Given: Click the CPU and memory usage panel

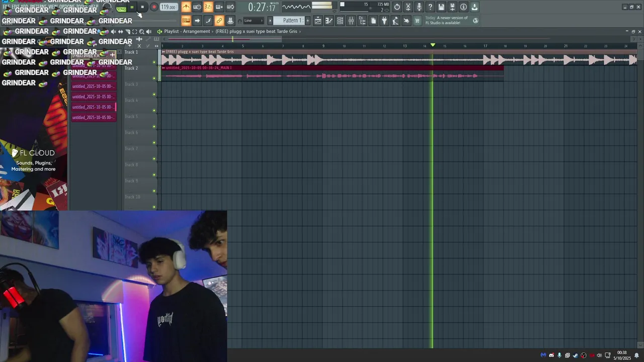Looking at the screenshot, I should [x=365, y=7].
